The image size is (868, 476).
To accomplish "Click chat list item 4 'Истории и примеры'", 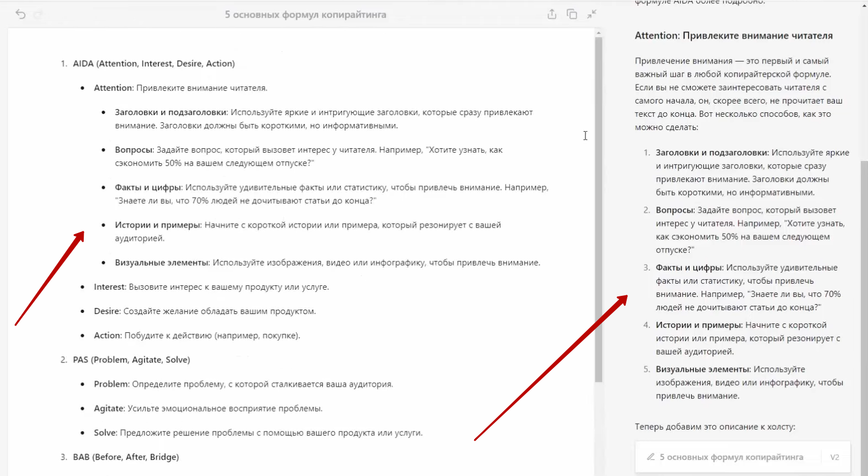I will click(748, 338).
